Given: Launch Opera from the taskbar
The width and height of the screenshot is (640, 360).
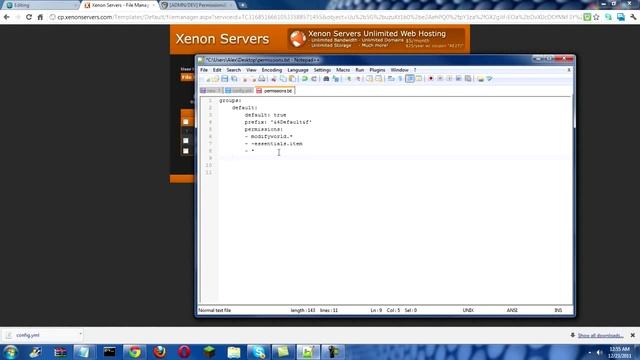Looking at the screenshot, I should (x=184, y=352).
